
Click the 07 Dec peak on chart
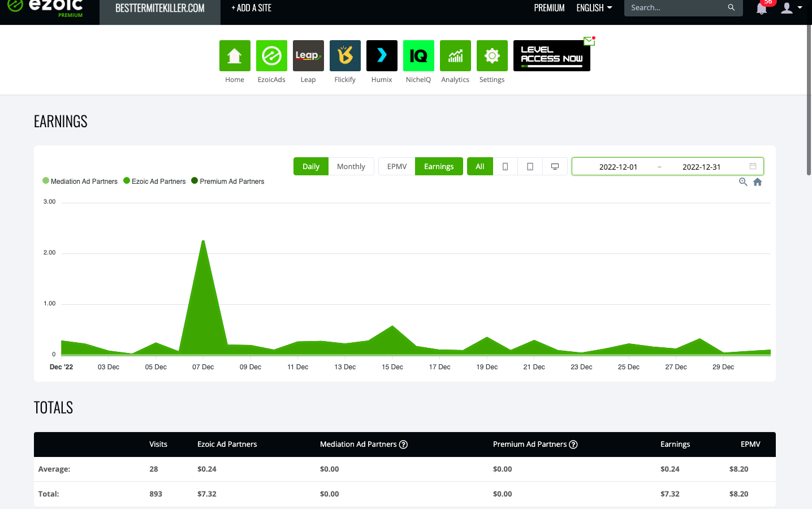(203, 241)
